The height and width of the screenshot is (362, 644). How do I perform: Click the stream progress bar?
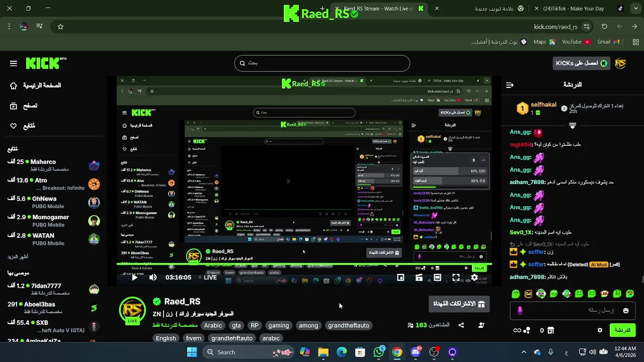[304, 264]
